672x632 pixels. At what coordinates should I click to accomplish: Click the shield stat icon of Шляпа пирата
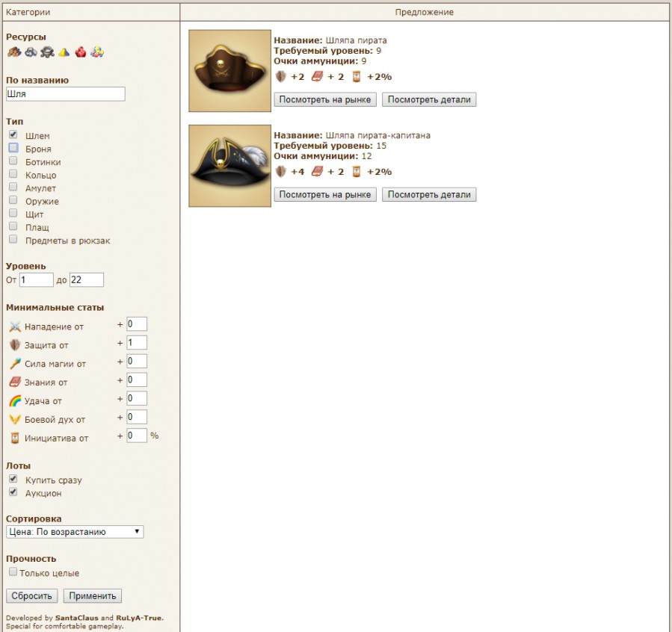pos(281,77)
